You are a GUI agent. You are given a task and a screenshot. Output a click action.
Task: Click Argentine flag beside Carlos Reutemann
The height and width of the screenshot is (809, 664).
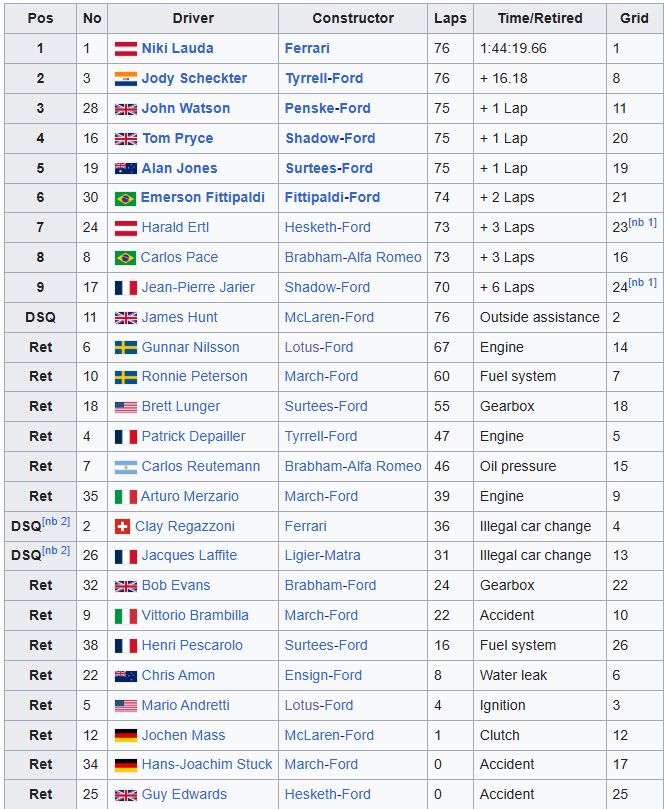pyautogui.click(x=125, y=467)
